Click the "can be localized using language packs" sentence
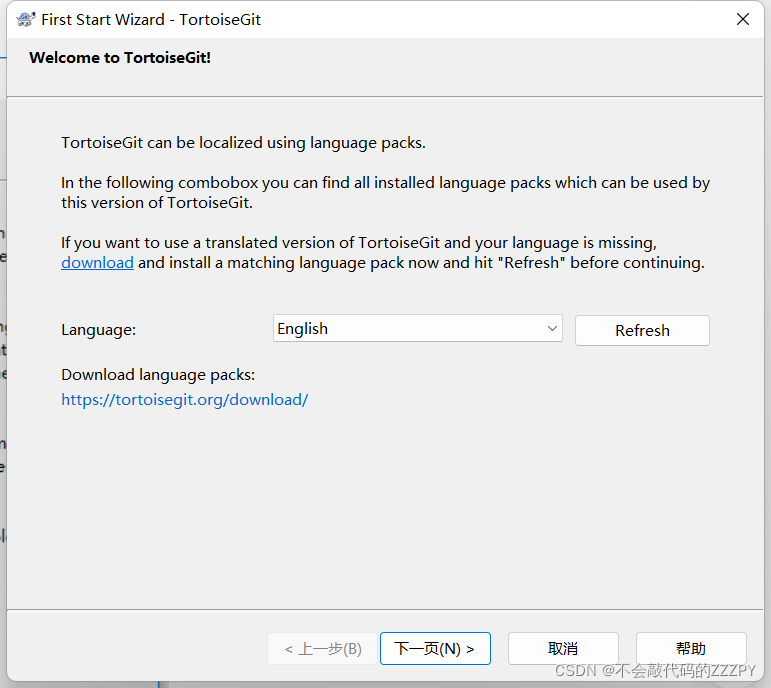This screenshot has height=688, width=771. [x=243, y=143]
